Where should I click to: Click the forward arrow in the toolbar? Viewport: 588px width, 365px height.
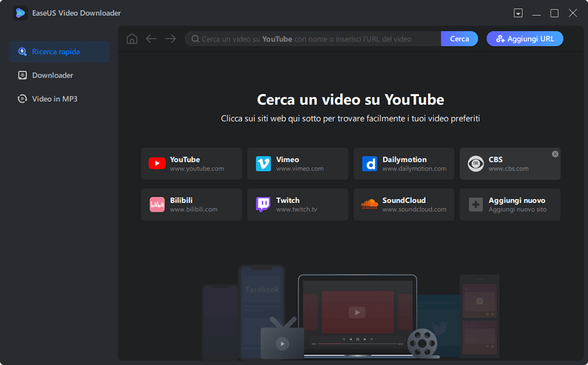[171, 38]
